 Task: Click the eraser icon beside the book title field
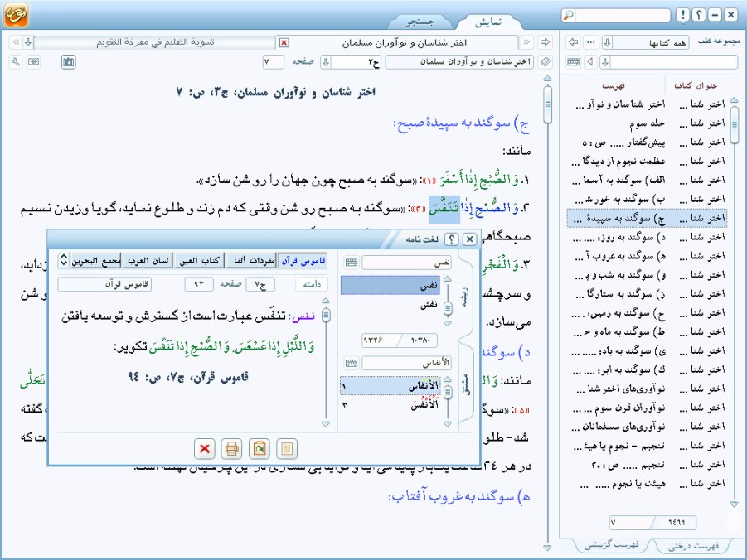point(545,62)
